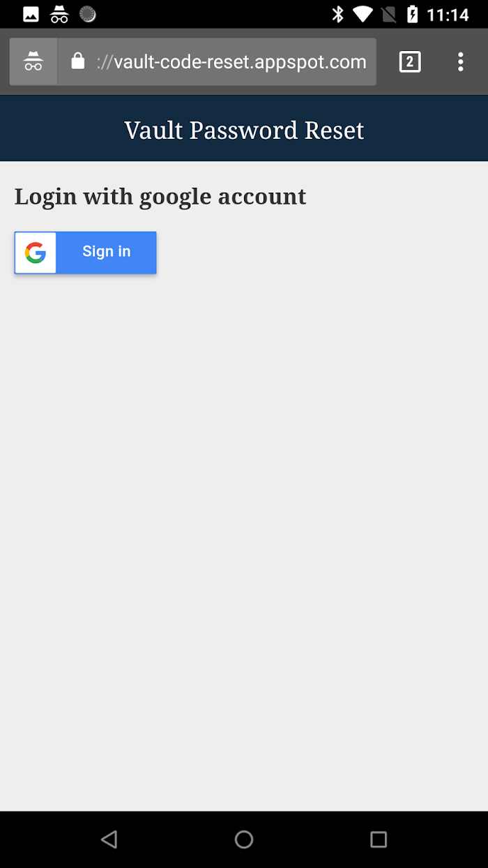This screenshot has height=868, width=488.
Task: Tap the 11:14 clock in status bar
Action: [x=448, y=14]
